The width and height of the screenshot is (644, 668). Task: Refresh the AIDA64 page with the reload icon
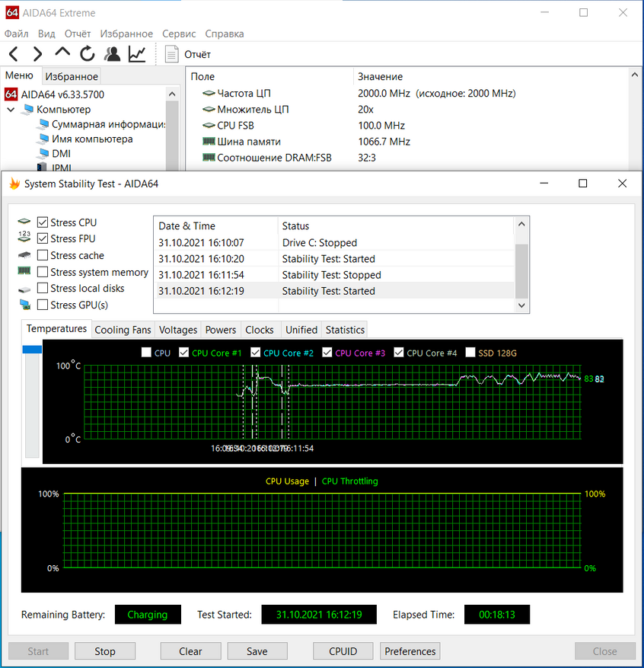point(88,53)
